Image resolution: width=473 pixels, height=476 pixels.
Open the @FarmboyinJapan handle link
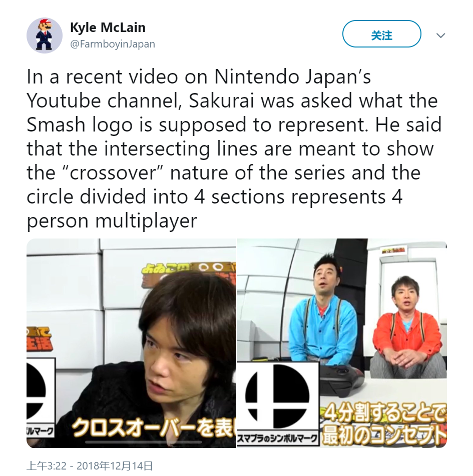click(x=113, y=44)
